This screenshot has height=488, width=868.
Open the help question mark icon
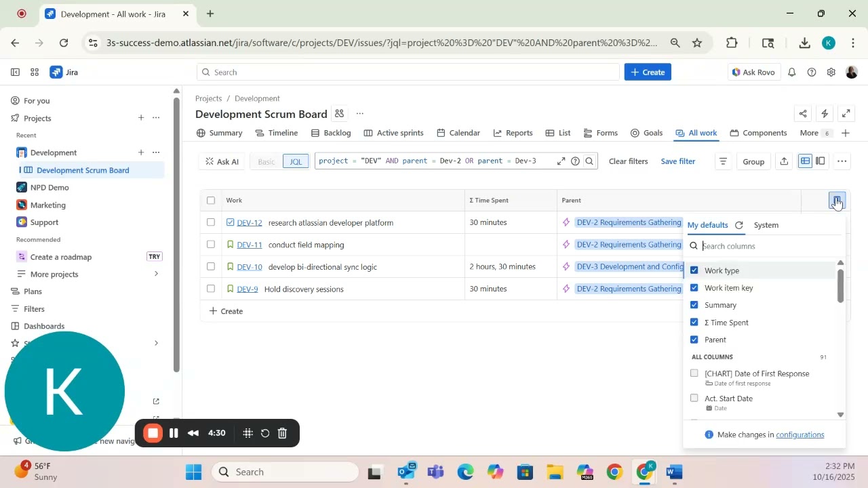(812, 72)
